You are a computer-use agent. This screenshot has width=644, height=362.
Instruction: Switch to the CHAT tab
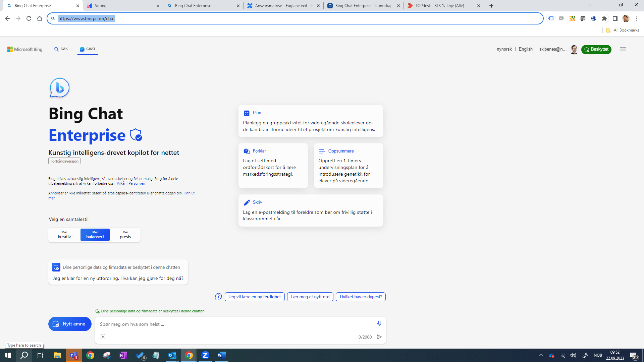[x=88, y=49]
